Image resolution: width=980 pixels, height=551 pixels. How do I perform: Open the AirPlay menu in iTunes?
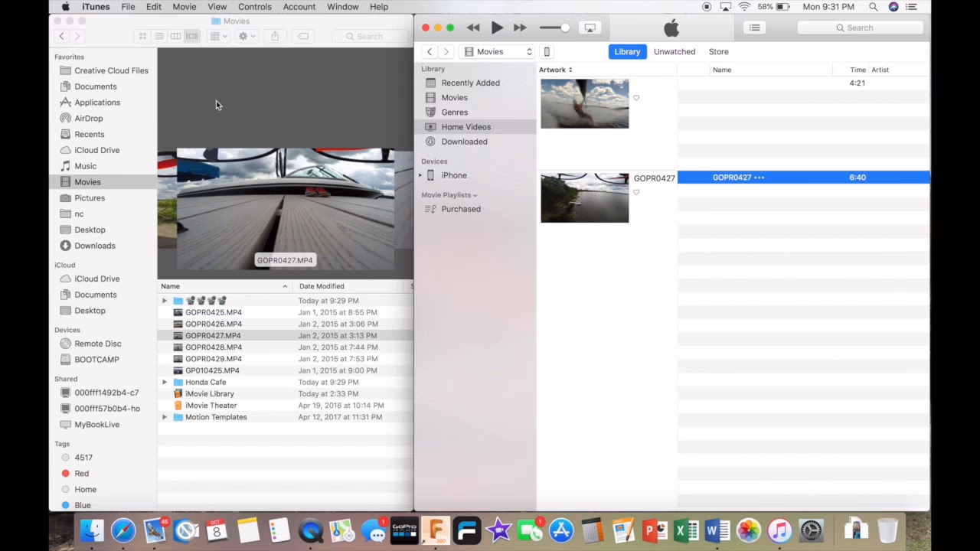pos(590,28)
